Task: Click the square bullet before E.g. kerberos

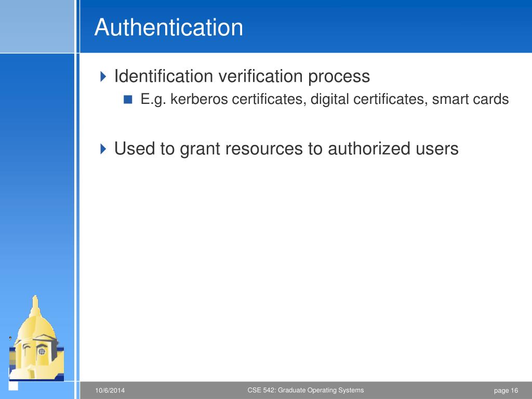Action: coord(128,99)
